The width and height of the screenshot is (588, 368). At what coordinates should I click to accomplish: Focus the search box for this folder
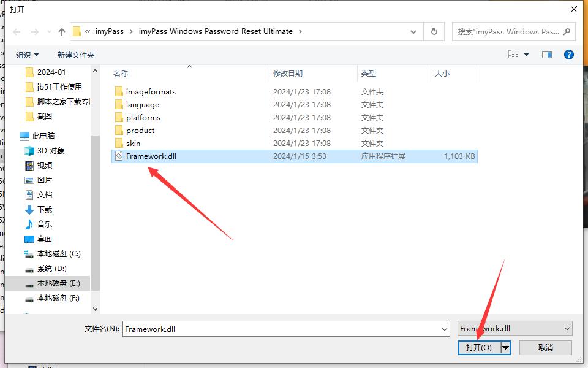508,32
